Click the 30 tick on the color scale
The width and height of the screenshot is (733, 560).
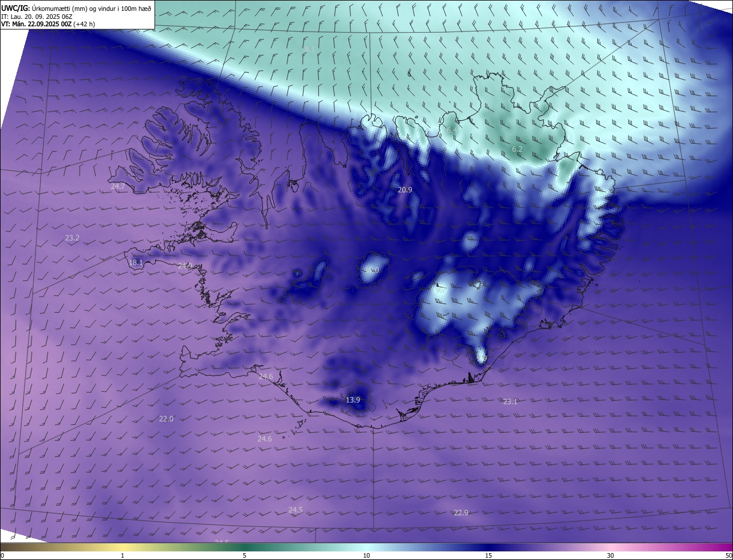point(610,555)
